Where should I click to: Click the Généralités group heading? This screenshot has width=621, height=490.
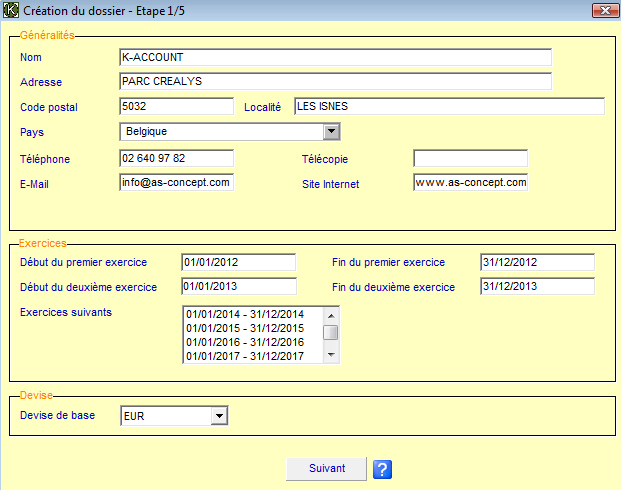(47, 35)
